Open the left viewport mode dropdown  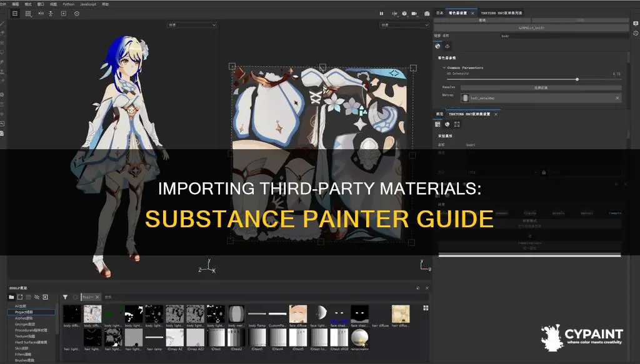[x=192, y=25]
